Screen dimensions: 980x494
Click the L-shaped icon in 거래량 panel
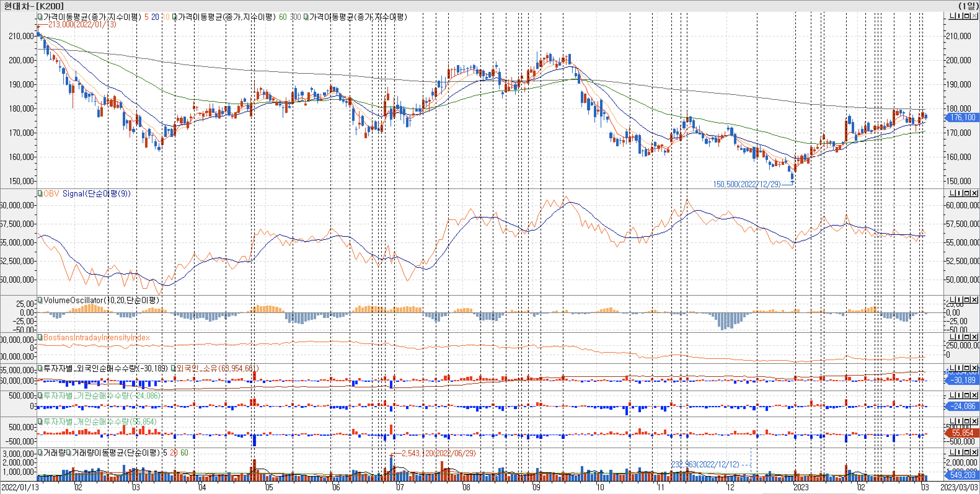[952, 452]
